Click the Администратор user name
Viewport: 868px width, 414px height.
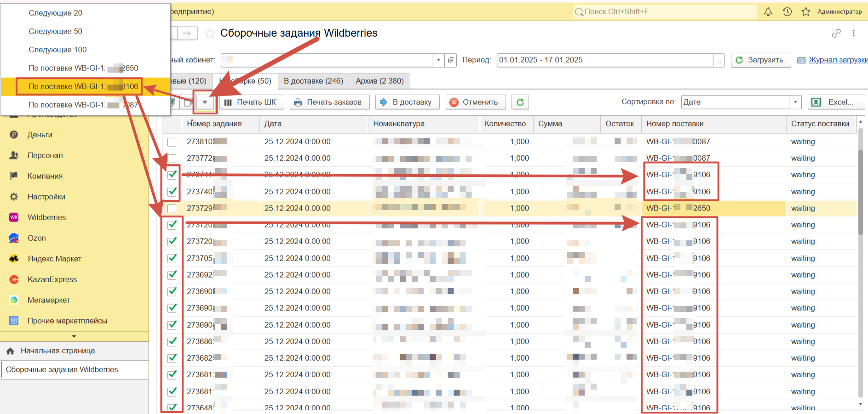click(839, 12)
